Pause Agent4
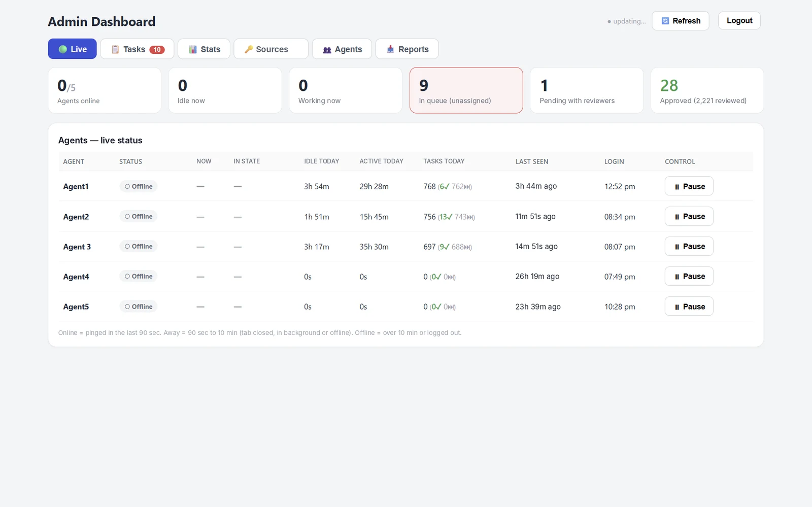The width and height of the screenshot is (812, 507). [x=689, y=276]
